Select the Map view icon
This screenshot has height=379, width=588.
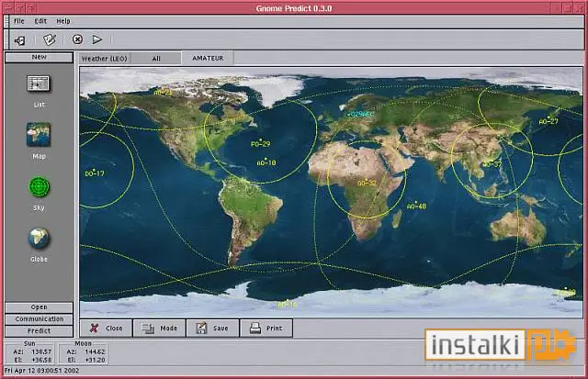point(39,135)
